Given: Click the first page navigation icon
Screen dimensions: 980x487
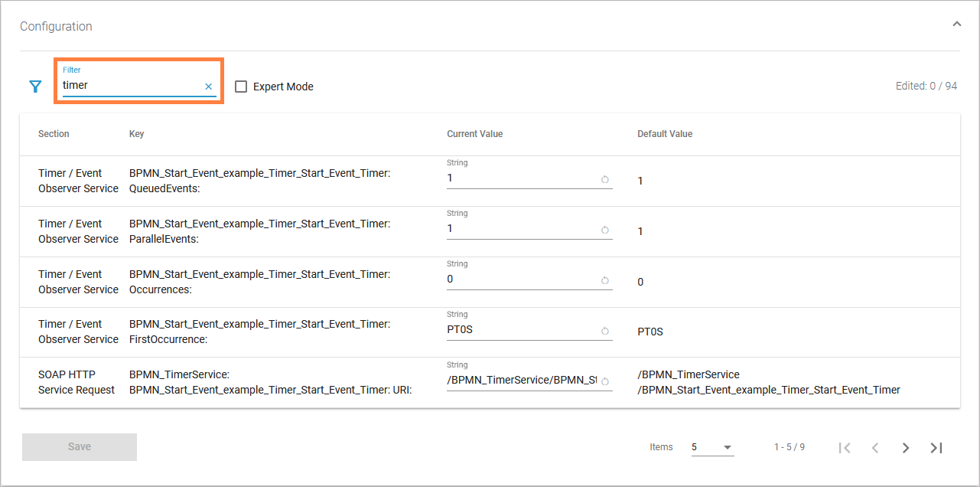Looking at the screenshot, I should point(844,447).
